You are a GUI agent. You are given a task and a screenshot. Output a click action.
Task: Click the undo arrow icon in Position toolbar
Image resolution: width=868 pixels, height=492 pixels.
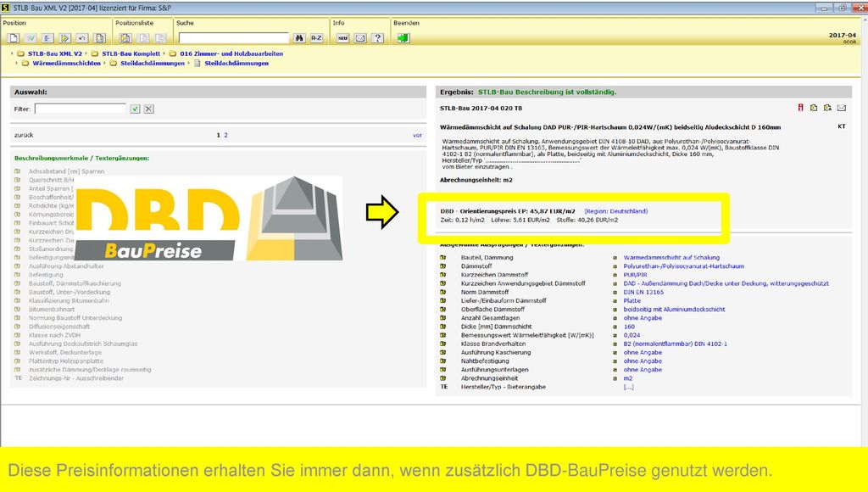pyautogui.click(x=82, y=38)
